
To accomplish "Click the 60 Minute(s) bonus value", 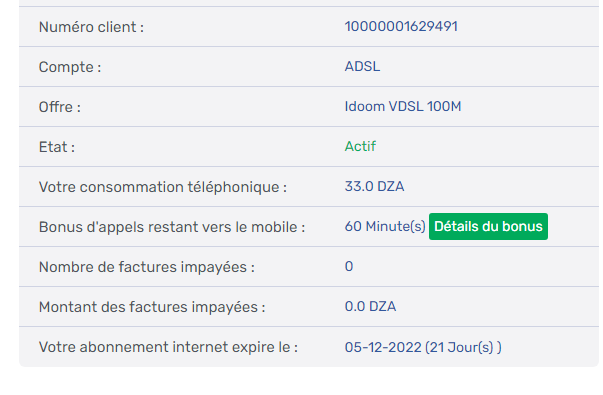I will point(385,227).
